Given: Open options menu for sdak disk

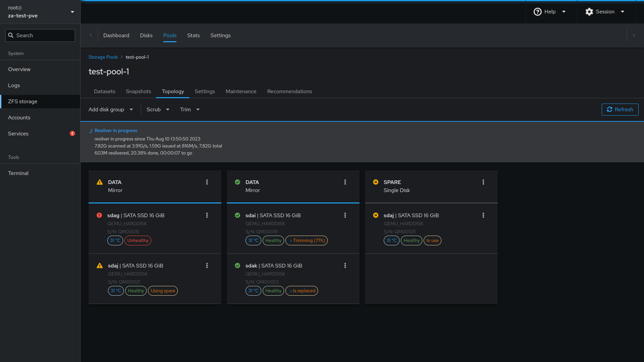Looking at the screenshot, I should pos(345,265).
